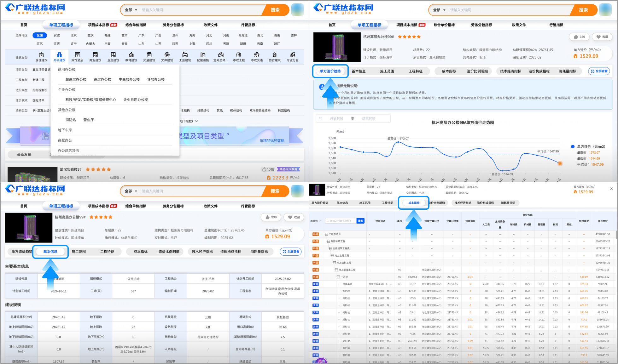Select the 浙江 region option

pyautogui.click(x=277, y=44)
